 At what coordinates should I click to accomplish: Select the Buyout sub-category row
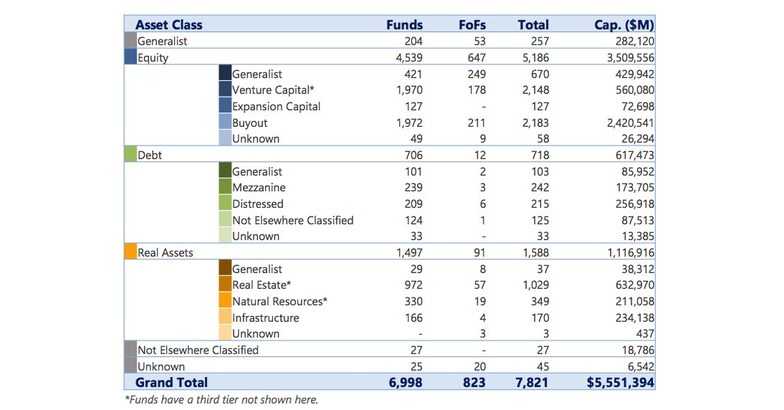click(250, 123)
